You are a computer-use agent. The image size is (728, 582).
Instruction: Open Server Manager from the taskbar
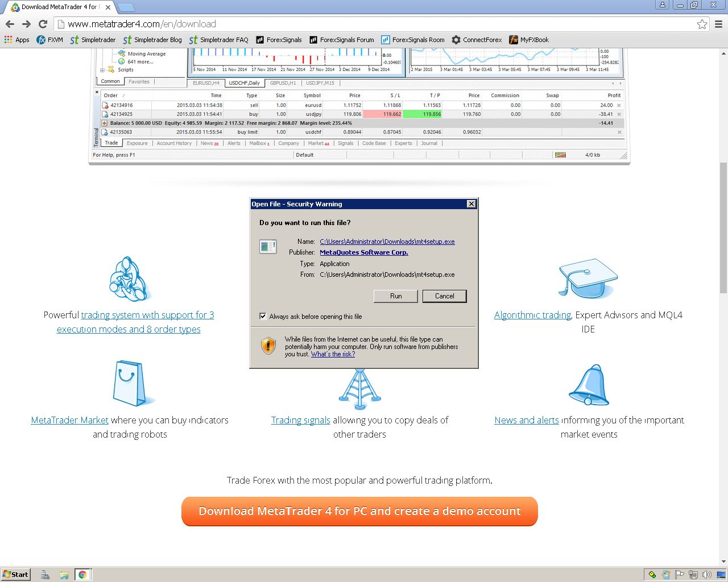45,575
